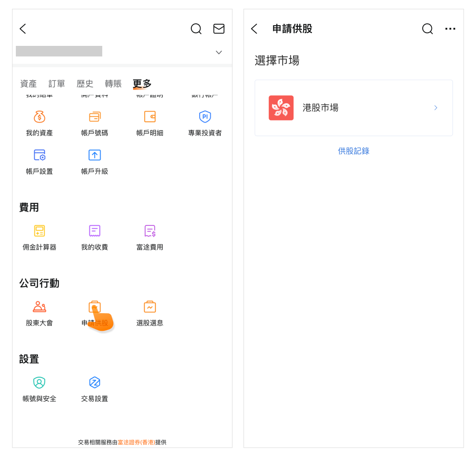Image resolution: width=476 pixels, height=457 pixels.
Task: Open 帳戶號碼 card icon
Action: (x=95, y=117)
